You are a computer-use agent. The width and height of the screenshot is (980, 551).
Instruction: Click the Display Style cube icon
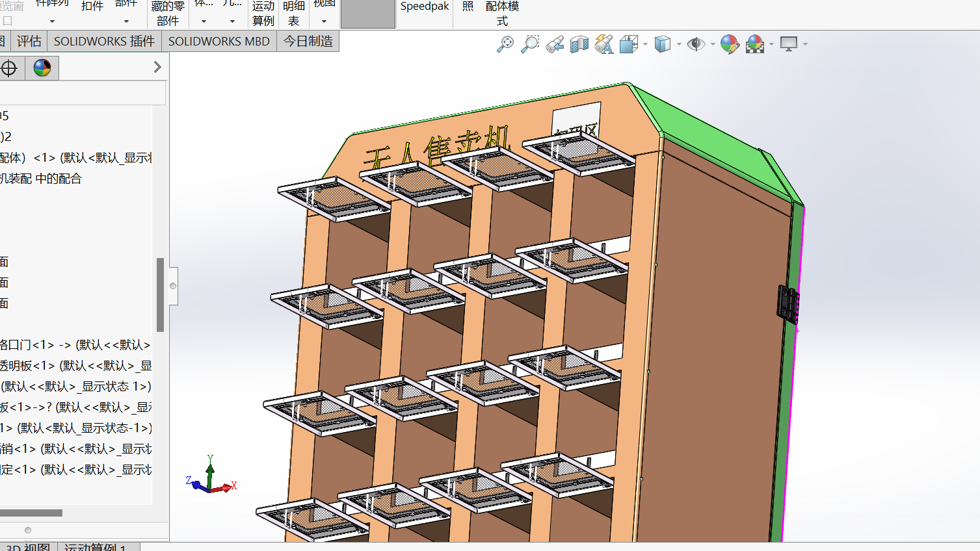point(662,44)
